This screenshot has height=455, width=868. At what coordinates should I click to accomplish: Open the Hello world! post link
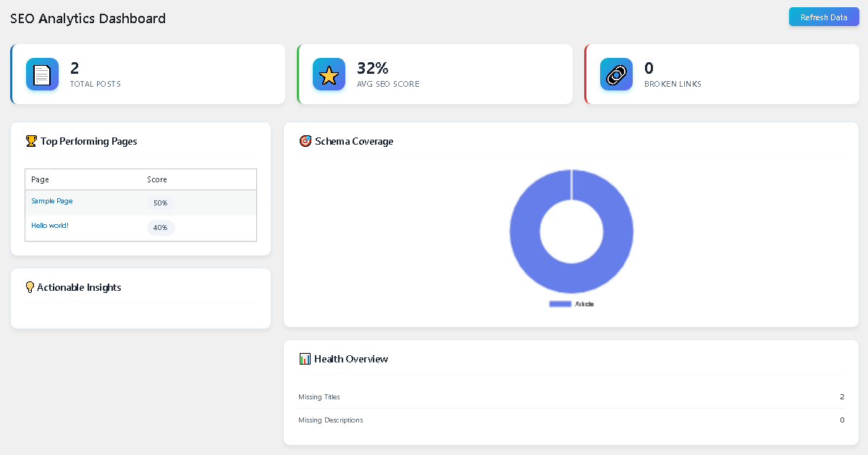(49, 225)
